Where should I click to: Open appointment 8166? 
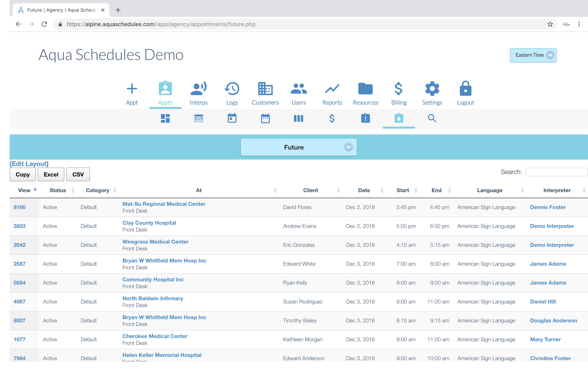(x=19, y=207)
